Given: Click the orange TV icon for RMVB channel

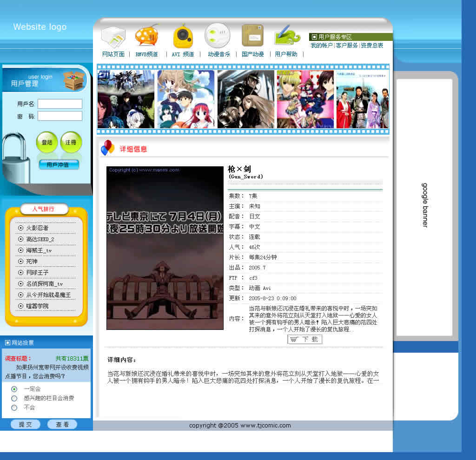Looking at the screenshot, I should pyautogui.click(x=146, y=36).
